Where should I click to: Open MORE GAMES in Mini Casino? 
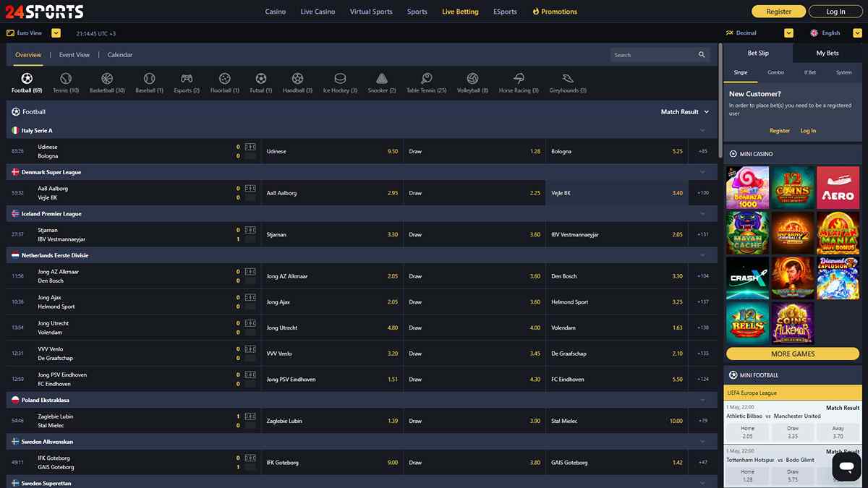[792, 353]
